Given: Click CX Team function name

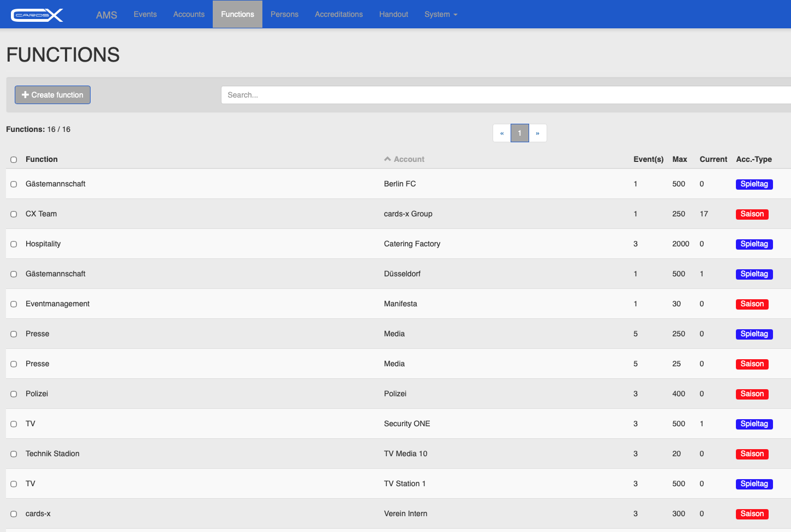Looking at the screenshot, I should (41, 214).
